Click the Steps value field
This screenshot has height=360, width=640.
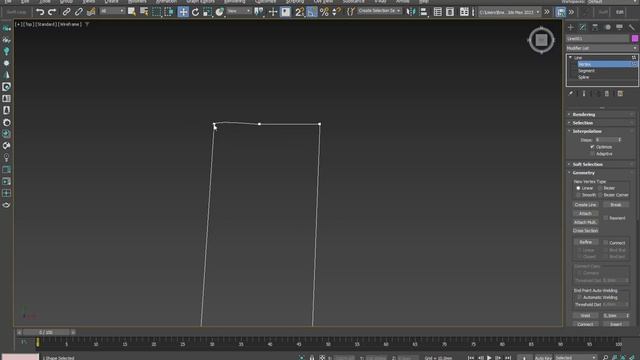click(x=606, y=140)
